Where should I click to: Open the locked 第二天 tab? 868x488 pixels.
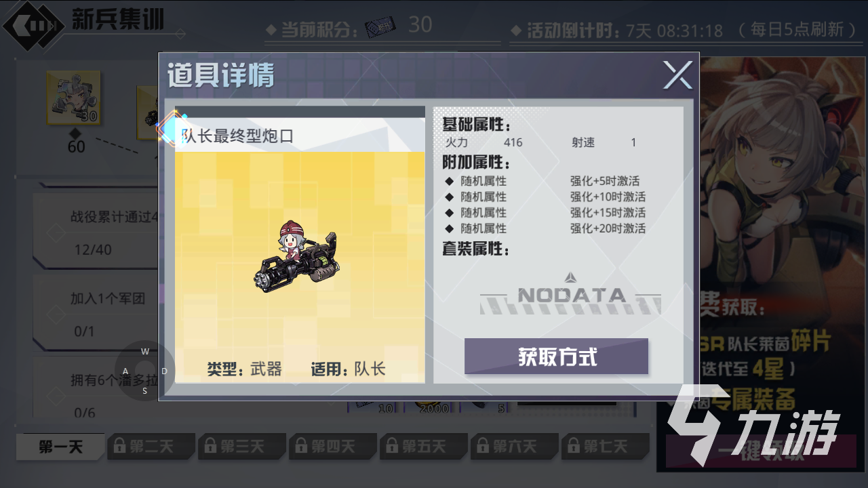pos(151,447)
